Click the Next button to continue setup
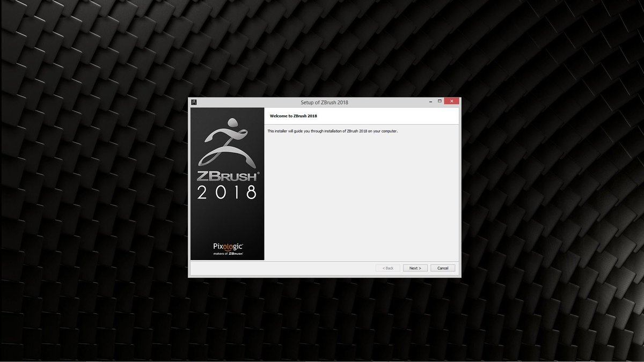Viewport: 644px width, 362px height. point(415,268)
